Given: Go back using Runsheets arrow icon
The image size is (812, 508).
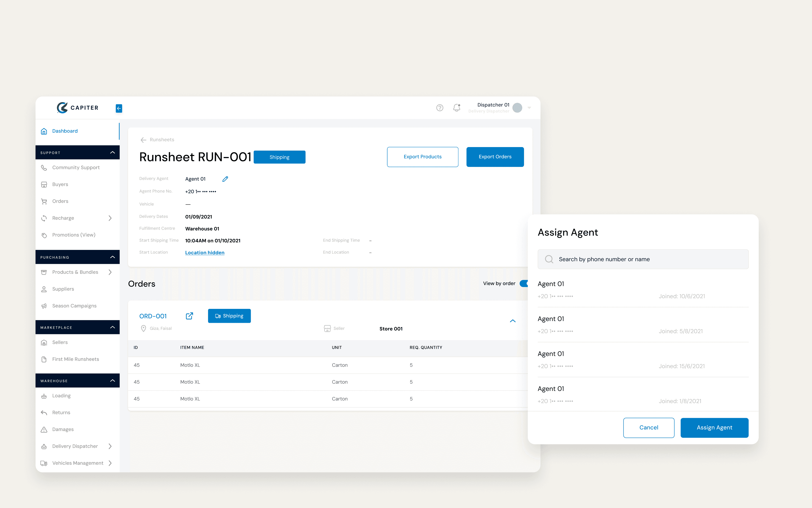Looking at the screenshot, I should pyautogui.click(x=143, y=140).
